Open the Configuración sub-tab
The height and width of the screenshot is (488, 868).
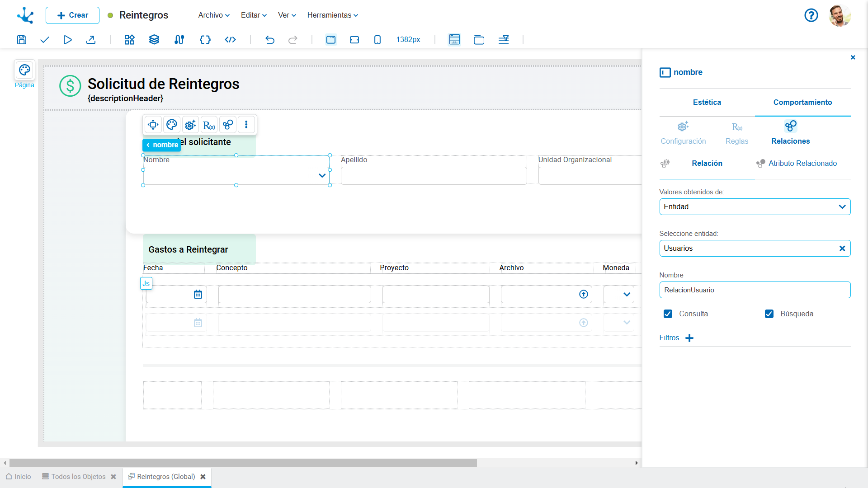(683, 133)
